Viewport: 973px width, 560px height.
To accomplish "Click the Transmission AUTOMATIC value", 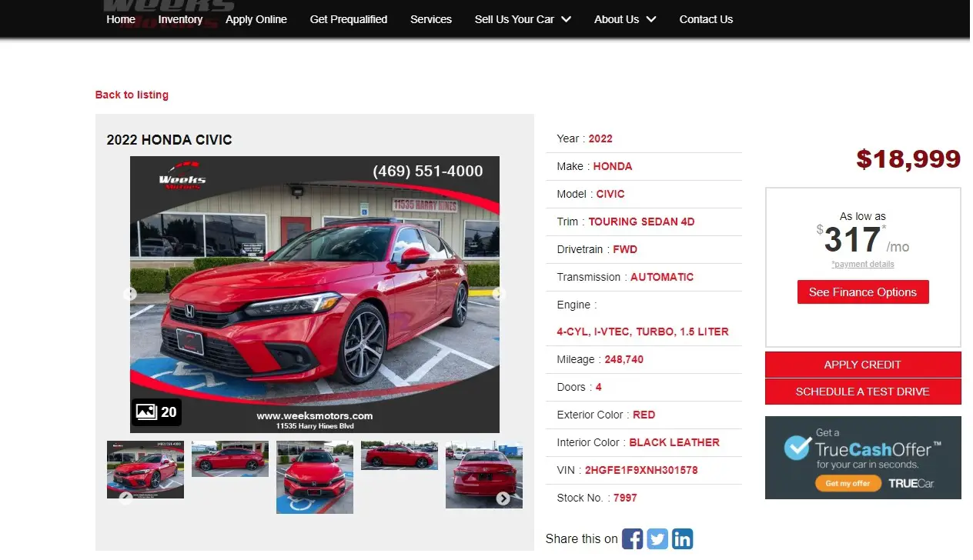I will (x=662, y=277).
